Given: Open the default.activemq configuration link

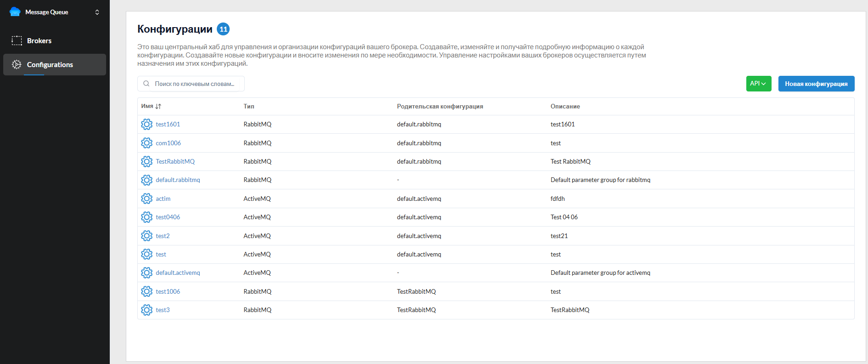Looking at the screenshot, I should click(178, 273).
